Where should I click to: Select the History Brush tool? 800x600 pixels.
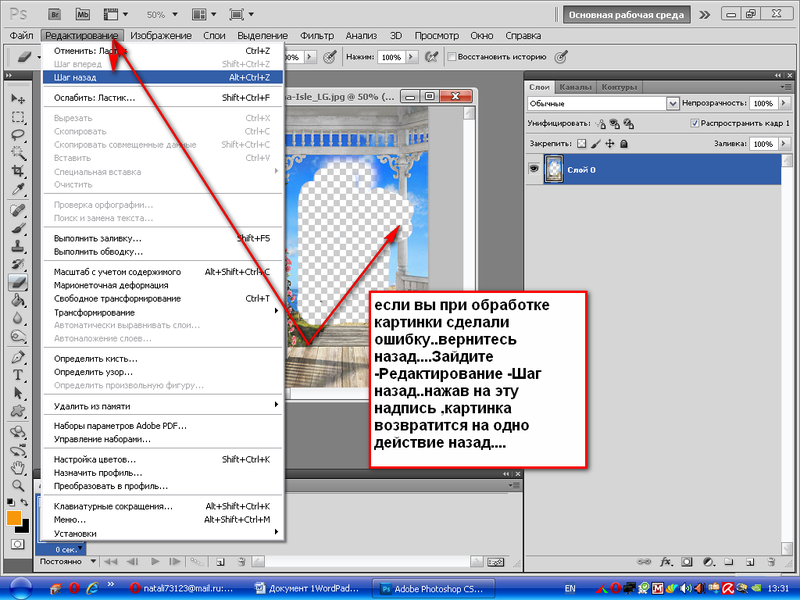pos(18,264)
